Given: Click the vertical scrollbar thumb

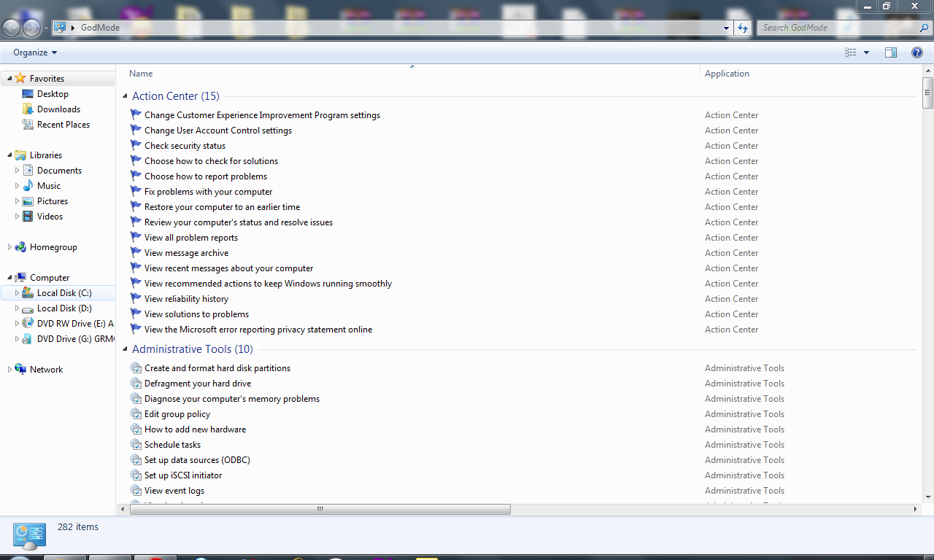Looking at the screenshot, I should [928, 93].
